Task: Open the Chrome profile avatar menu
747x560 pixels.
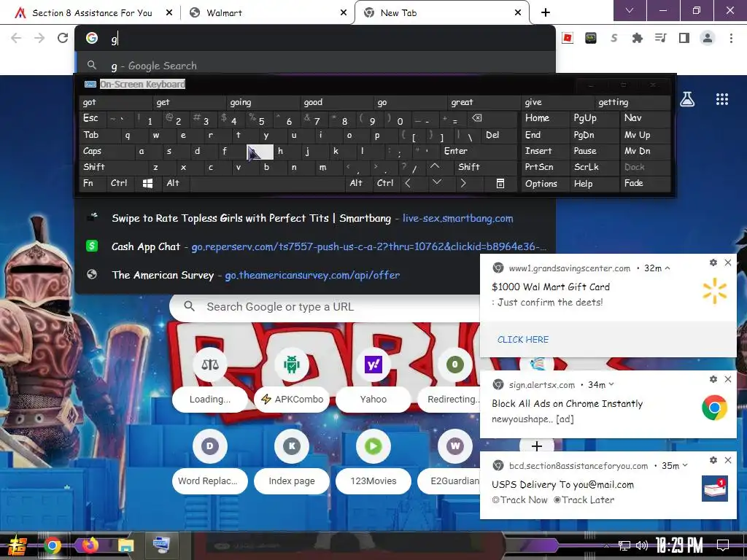Action: (708, 38)
